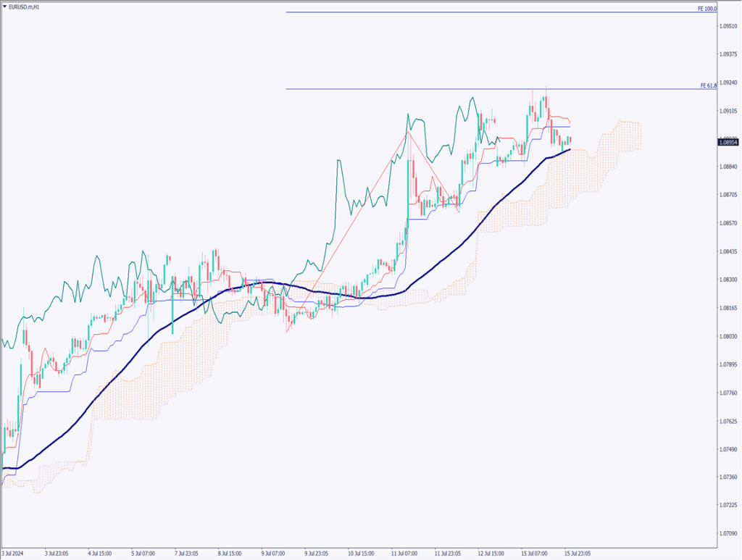Select the FE 61.8 expansion label
Viewport: 742px width, 560px height.
click(708, 85)
